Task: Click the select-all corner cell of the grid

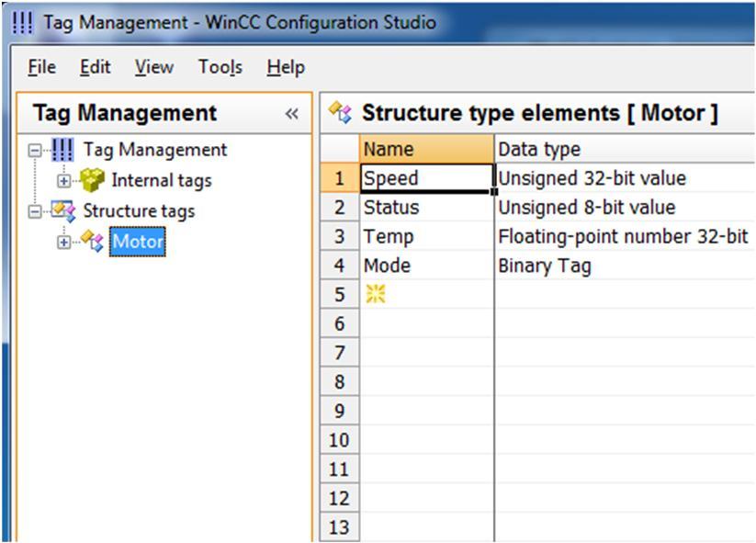Action: 340,149
